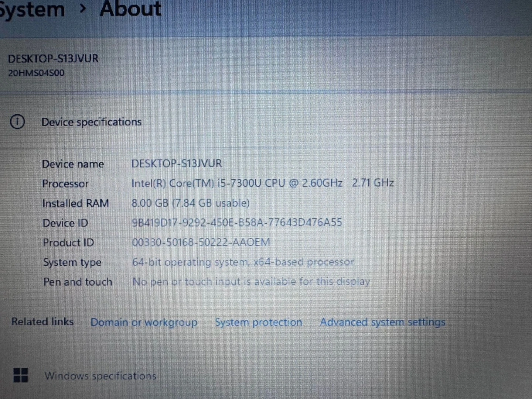
Task: Click the model number 20HMS04S00
Action: click(36, 73)
